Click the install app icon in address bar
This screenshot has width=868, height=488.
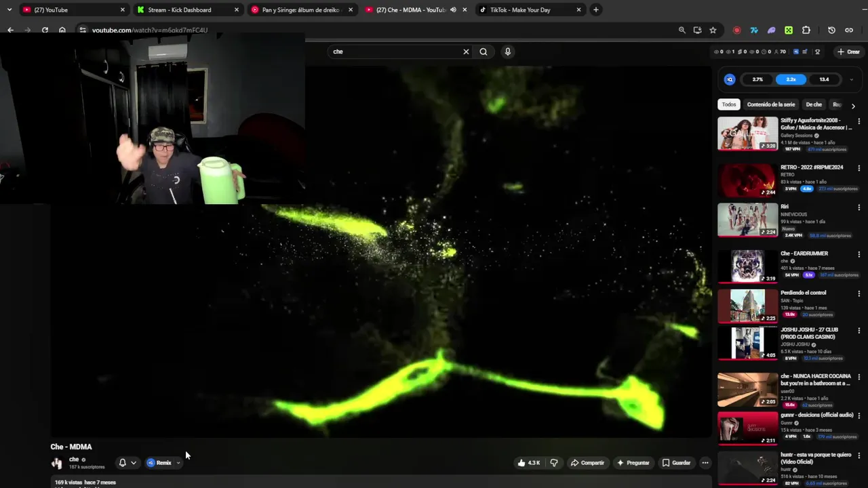click(x=697, y=30)
